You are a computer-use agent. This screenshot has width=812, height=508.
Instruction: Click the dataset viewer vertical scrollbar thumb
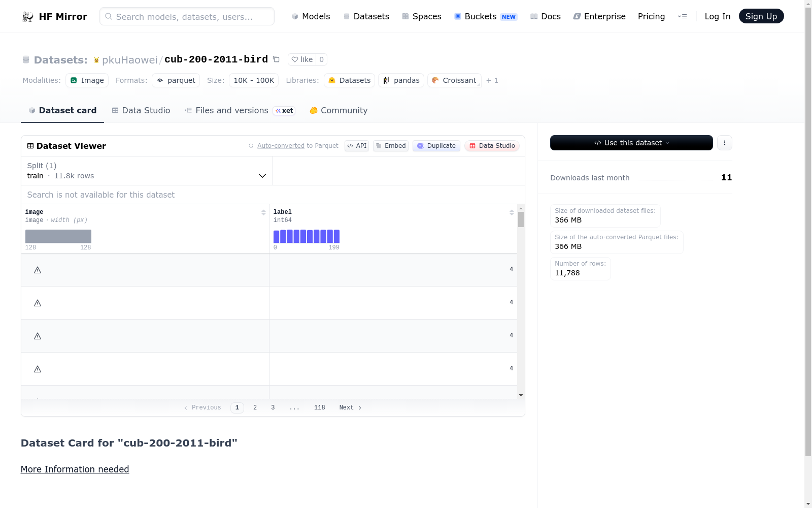coord(521,219)
